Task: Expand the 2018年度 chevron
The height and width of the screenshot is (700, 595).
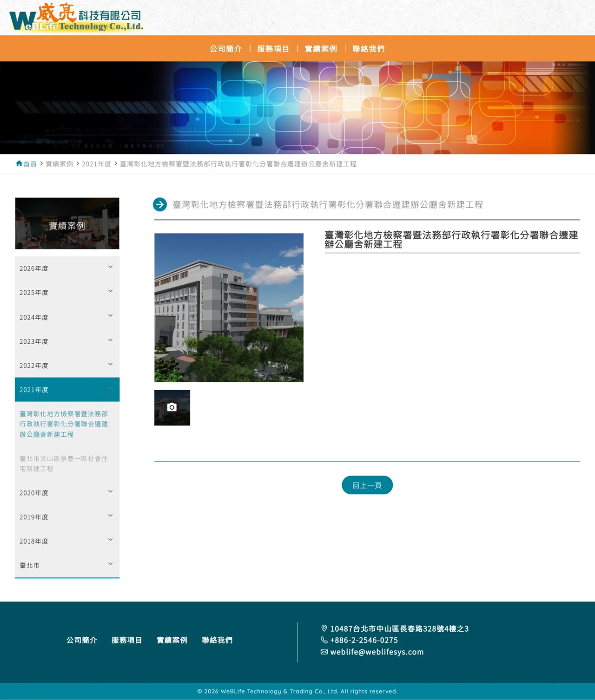Action: 111,540
